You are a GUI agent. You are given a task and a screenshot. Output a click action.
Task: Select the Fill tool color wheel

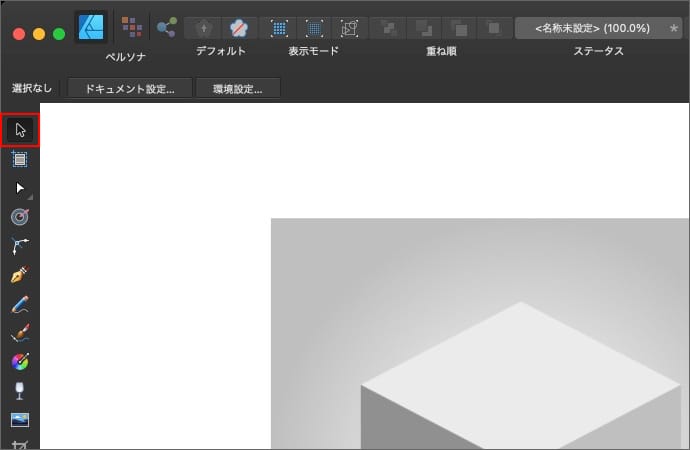20,362
